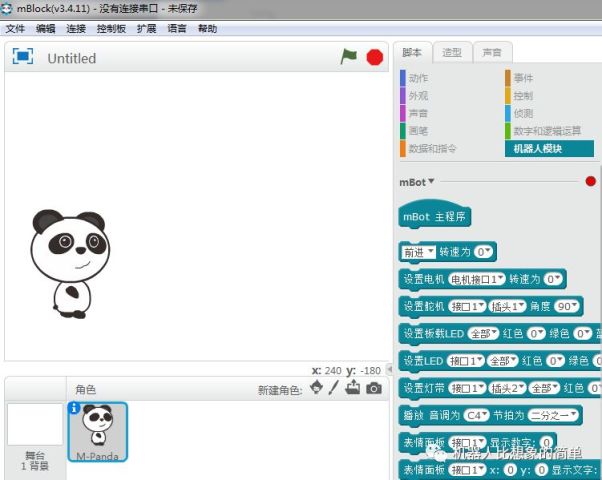
Task: Open the 二分之一 beat dropdown
Action: [x=553, y=415]
